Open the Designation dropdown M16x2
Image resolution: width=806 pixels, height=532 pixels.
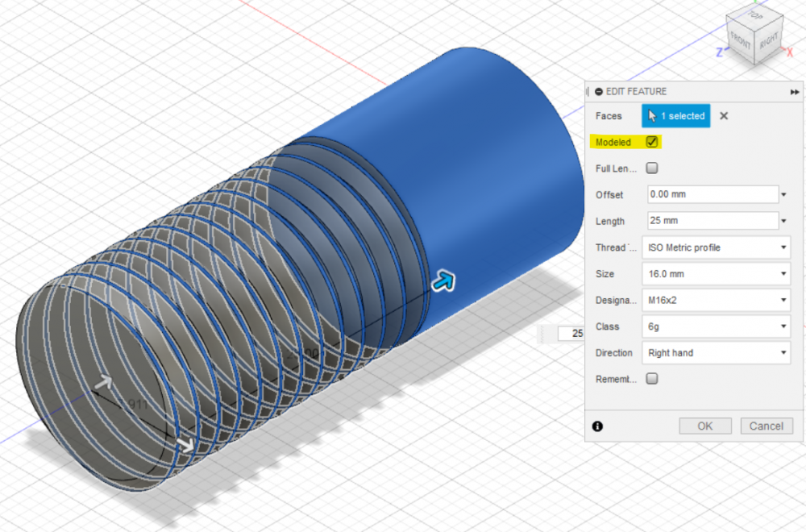coord(716,300)
